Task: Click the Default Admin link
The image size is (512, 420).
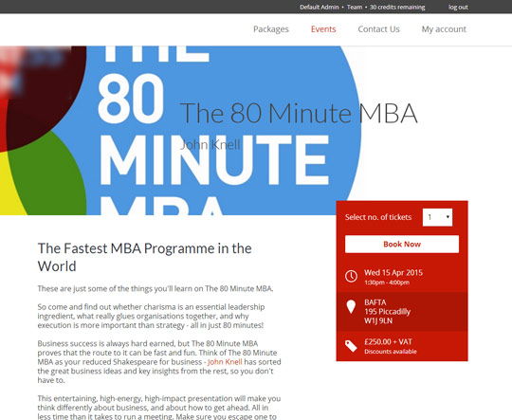Action: click(x=319, y=8)
